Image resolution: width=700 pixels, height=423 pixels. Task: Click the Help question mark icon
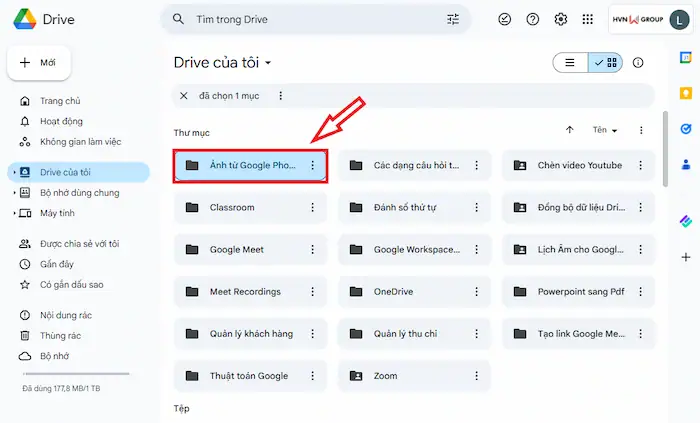[x=533, y=19]
